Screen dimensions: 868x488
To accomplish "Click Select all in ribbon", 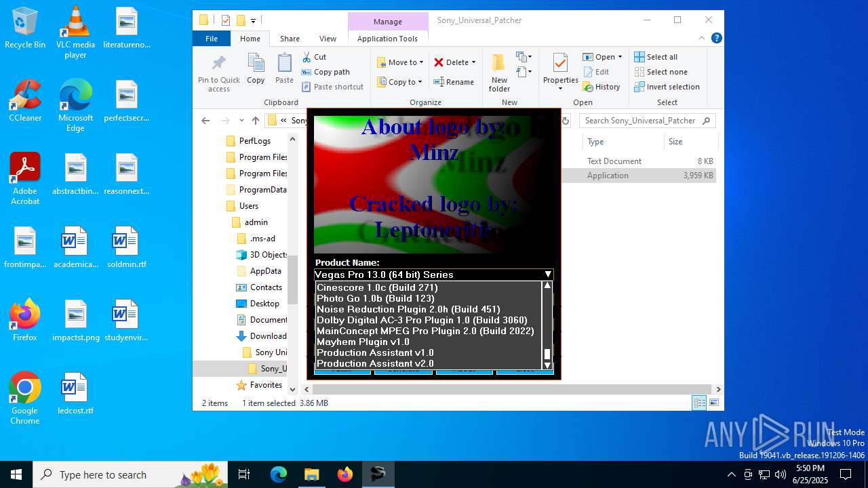I will 656,57.
